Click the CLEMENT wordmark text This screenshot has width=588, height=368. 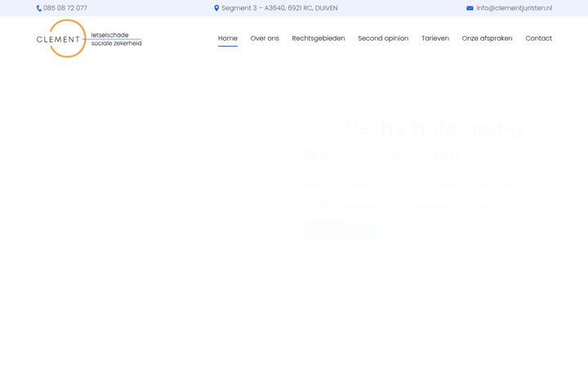pos(58,39)
